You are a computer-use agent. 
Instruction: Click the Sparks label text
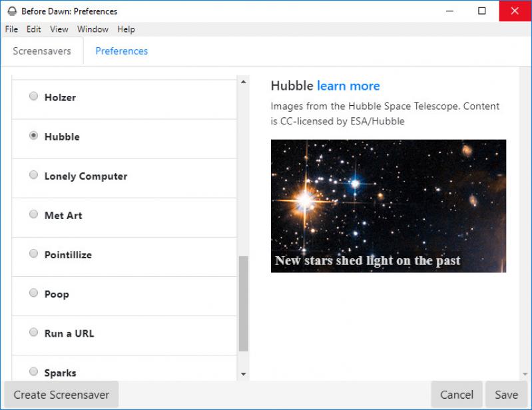tap(61, 373)
